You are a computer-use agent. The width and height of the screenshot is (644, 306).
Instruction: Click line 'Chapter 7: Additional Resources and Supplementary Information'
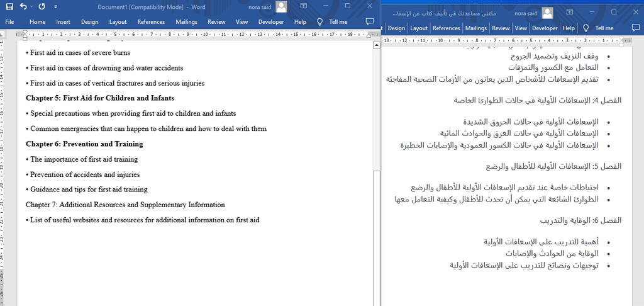tap(125, 205)
